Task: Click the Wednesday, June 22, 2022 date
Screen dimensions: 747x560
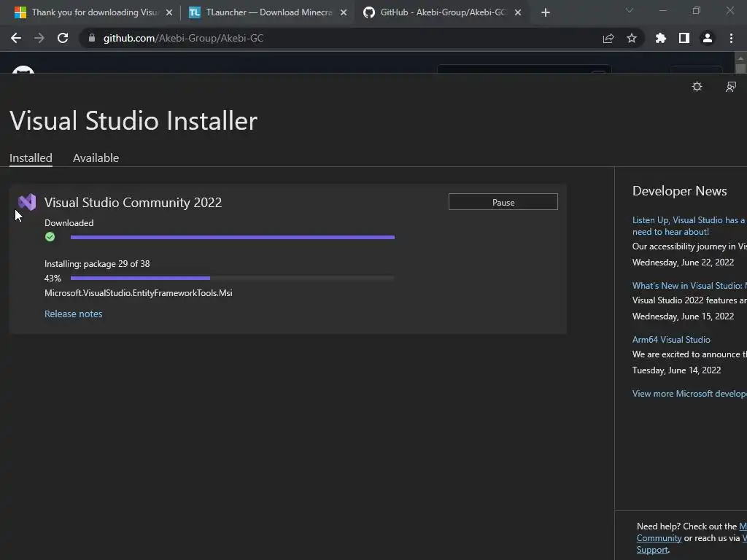Action: pos(683,262)
